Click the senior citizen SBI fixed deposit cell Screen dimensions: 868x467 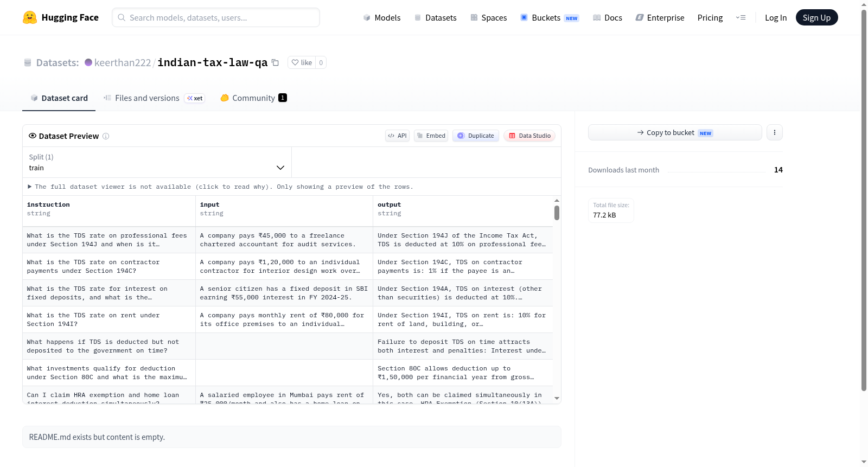[x=284, y=293]
